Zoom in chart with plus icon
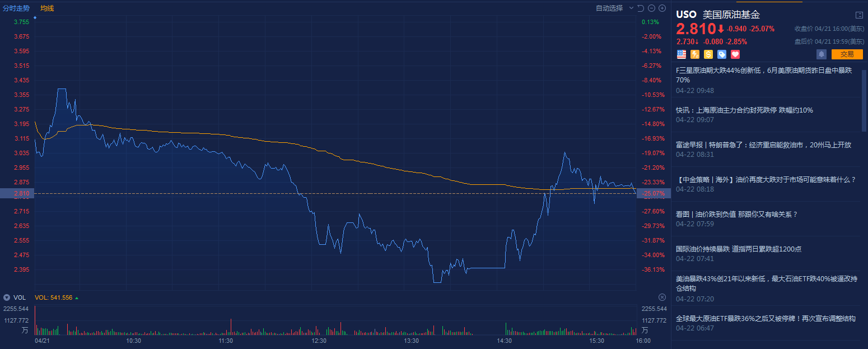The image size is (868, 349). tap(662, 8)
